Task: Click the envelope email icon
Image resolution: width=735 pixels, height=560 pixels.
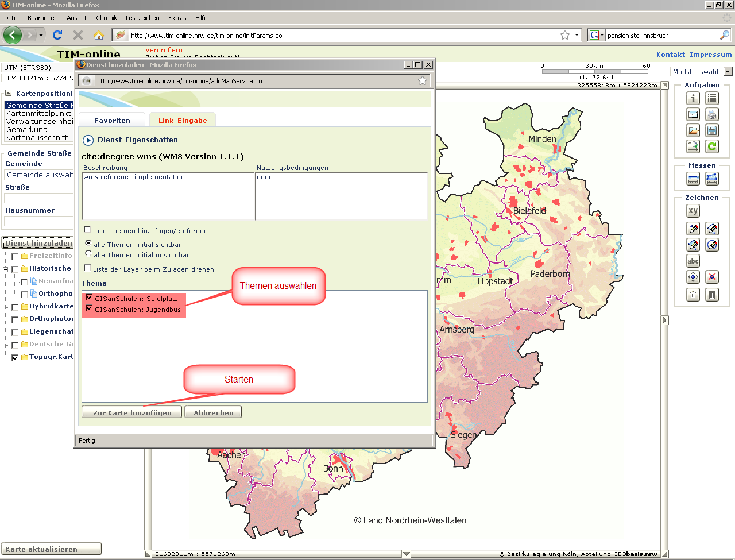Action: (x=693, y=114)
